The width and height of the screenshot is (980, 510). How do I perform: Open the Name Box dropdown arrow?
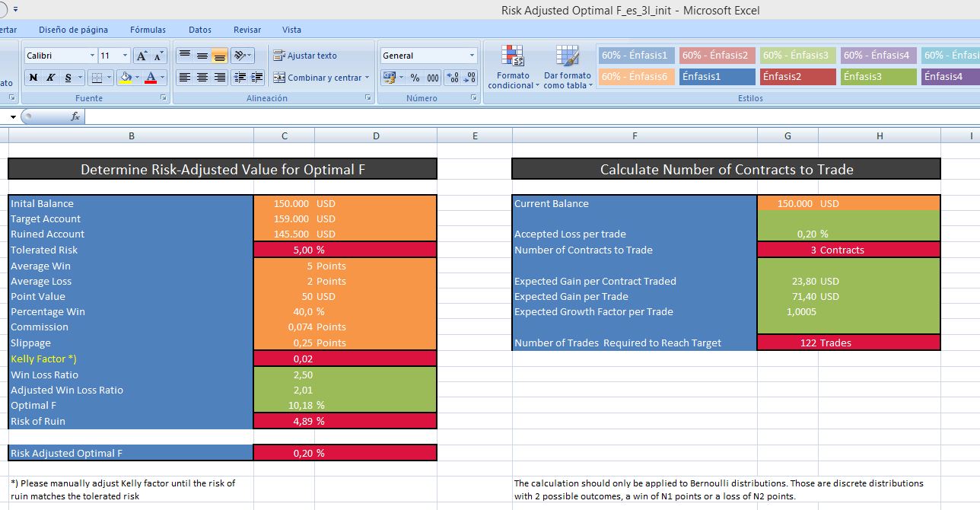[13, 116]
